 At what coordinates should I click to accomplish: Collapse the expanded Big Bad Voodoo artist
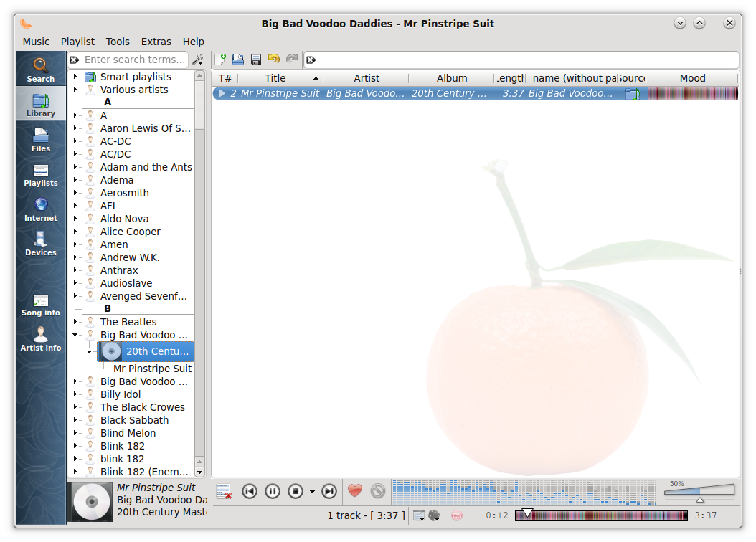(x=75, y=335)
